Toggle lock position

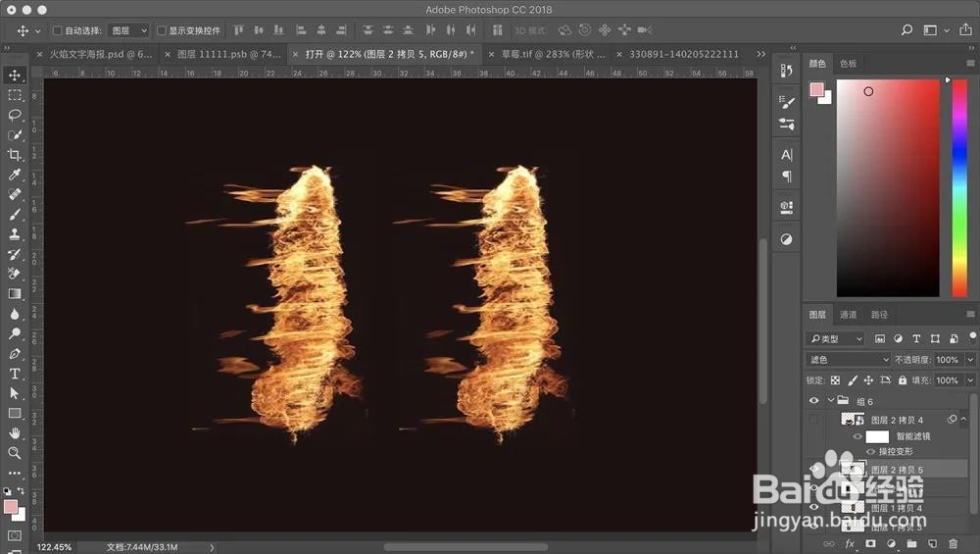pyautogui.click(x=868, y=380)
